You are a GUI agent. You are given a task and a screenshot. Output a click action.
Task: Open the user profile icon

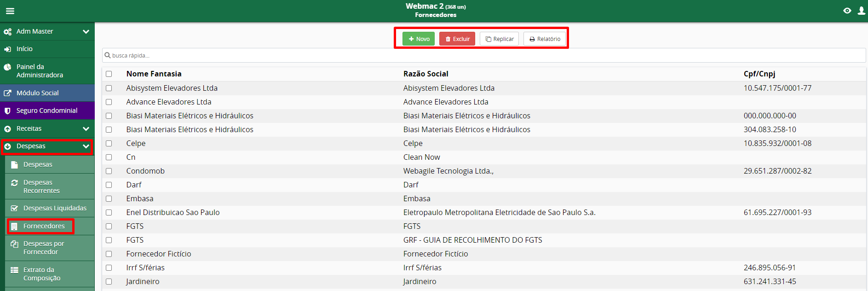[862, 11]
